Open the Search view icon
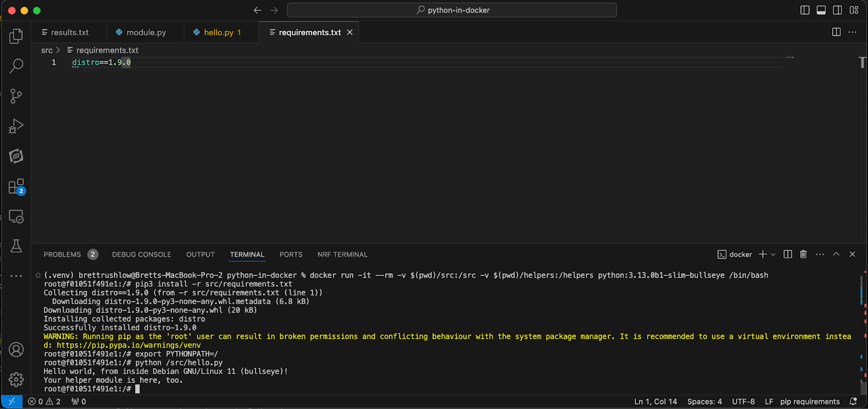The height and width of the screenshot is (409, 868). pos(16,66)
